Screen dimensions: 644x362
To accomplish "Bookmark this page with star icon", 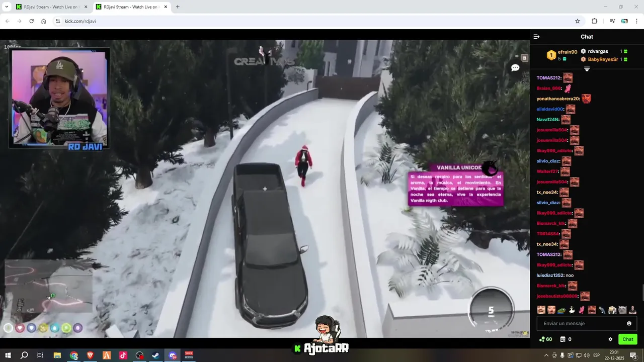I will coord(578,21).
